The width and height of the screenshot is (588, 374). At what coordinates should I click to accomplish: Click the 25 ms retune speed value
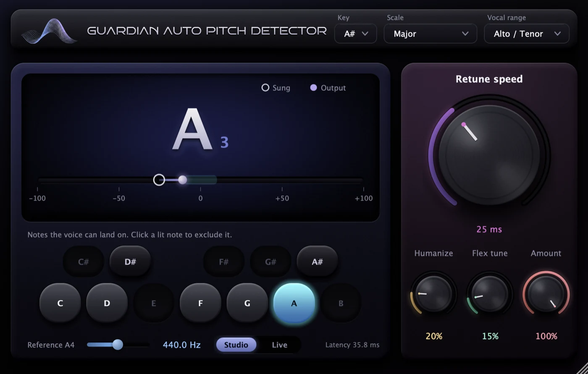[x=489, y=229]
